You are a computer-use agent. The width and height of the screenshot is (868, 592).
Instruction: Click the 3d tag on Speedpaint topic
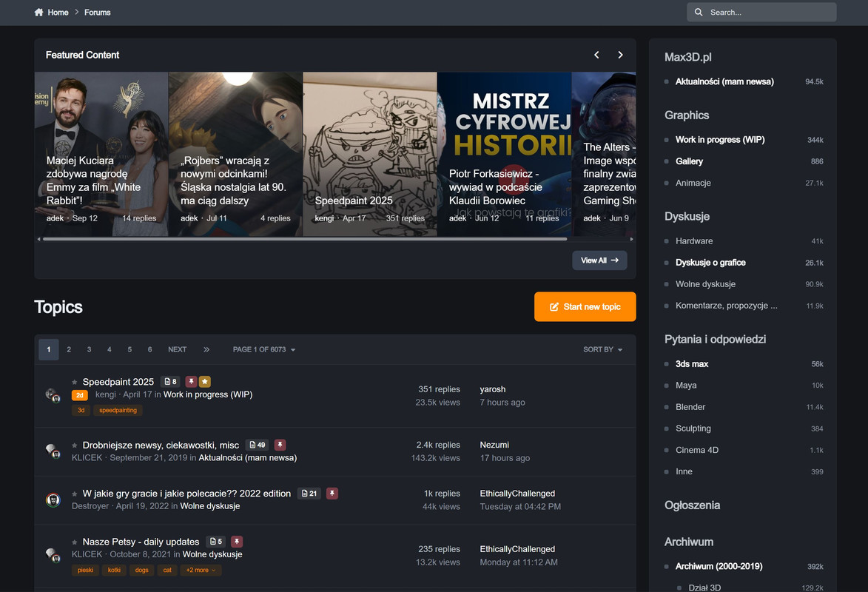[81, 411]
